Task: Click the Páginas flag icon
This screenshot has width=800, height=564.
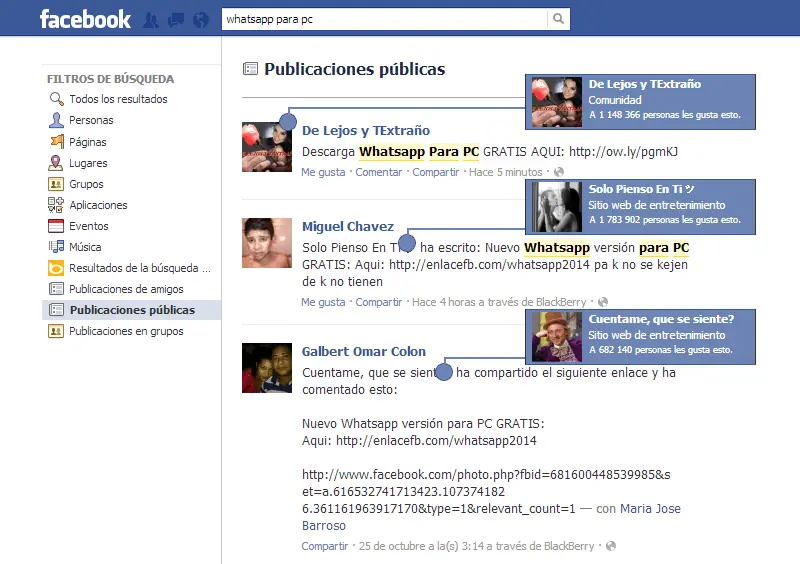Action: (57, 141)
